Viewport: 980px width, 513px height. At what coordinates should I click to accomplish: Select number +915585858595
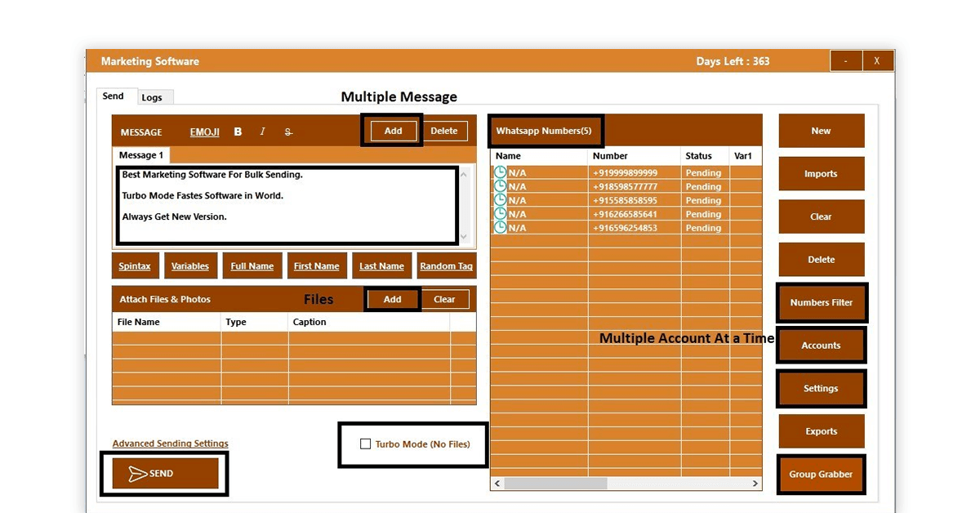click(625, 201)
